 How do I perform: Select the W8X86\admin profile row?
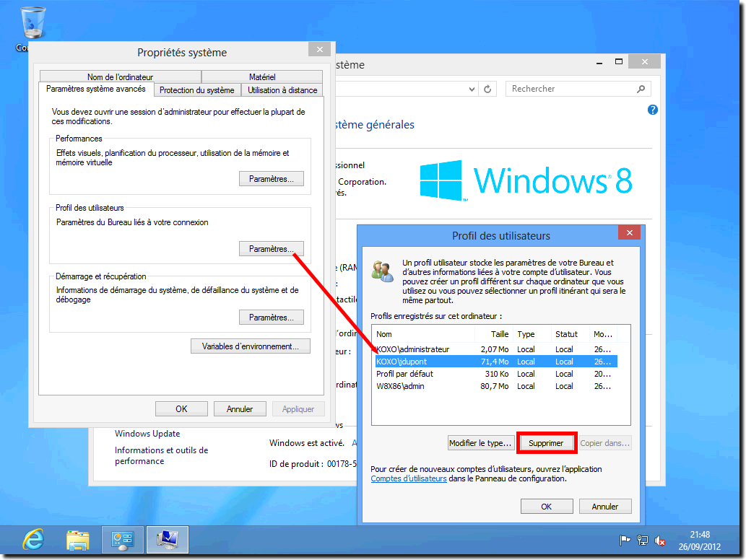coord(496,387)
